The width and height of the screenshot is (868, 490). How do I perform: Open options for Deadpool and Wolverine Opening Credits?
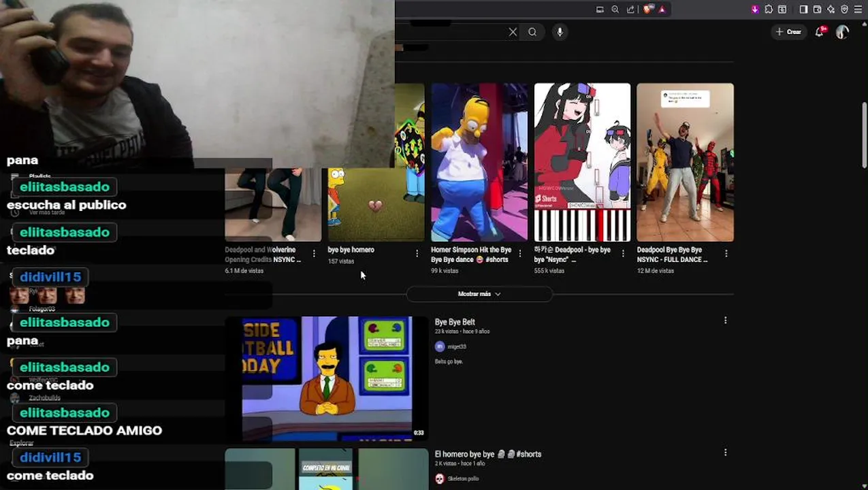coord(314,253)
